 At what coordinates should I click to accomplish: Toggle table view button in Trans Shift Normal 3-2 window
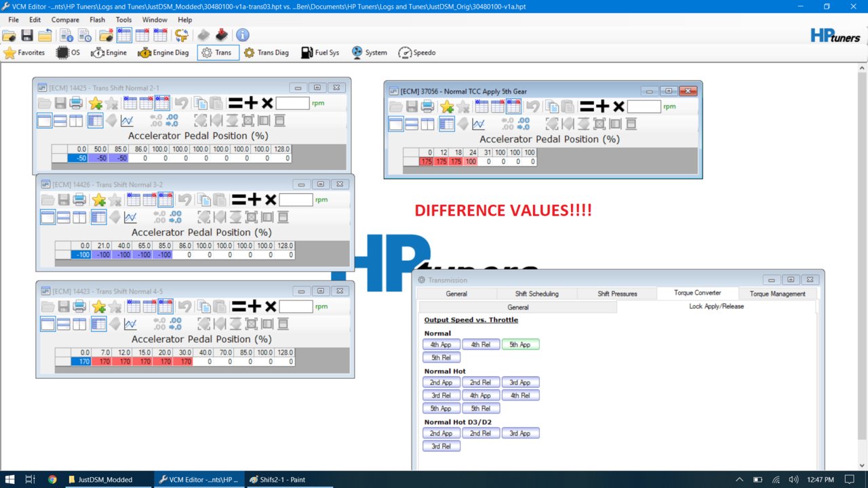point(98,217)
